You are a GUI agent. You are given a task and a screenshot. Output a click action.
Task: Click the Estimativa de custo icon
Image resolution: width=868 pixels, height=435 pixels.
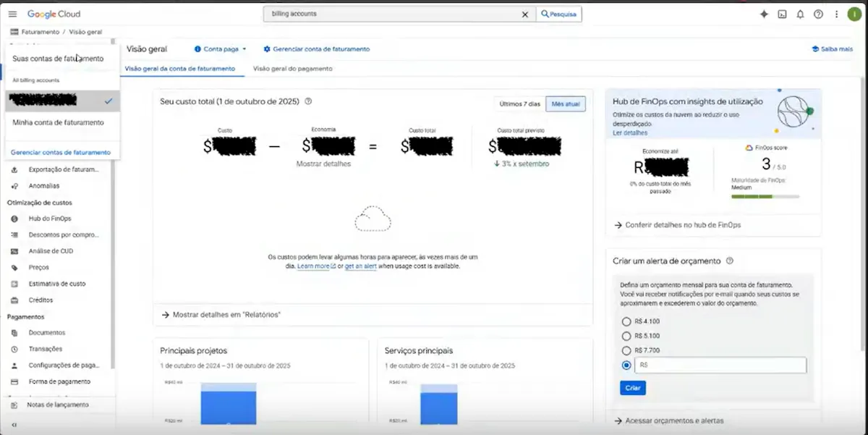(x=14, y=284)
